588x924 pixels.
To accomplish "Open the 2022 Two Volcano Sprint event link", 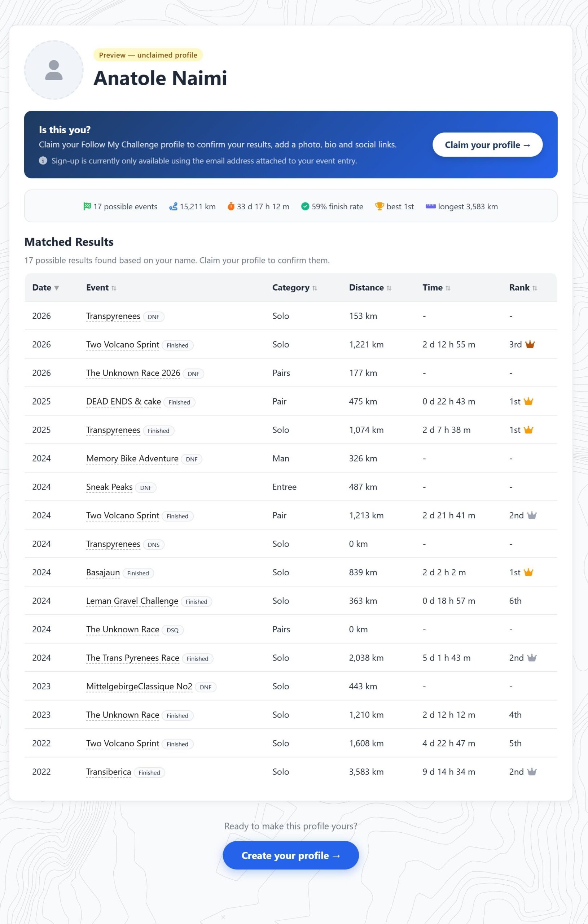I will tap(123, 743).
